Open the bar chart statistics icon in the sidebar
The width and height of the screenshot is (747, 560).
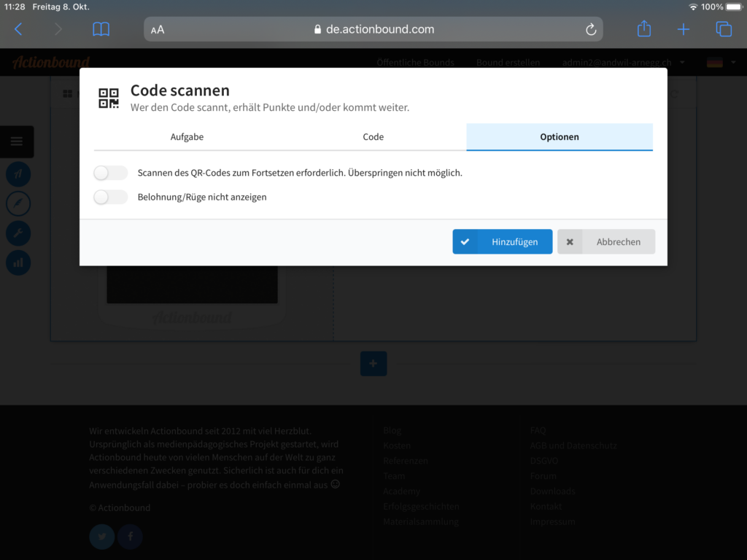pos(18,262)
